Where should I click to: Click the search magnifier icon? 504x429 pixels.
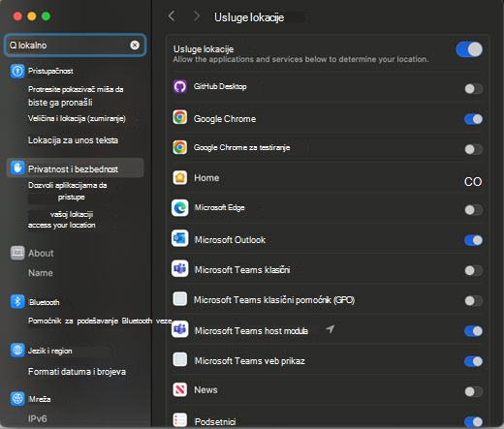pyautogui.click(x=13, y=46)
